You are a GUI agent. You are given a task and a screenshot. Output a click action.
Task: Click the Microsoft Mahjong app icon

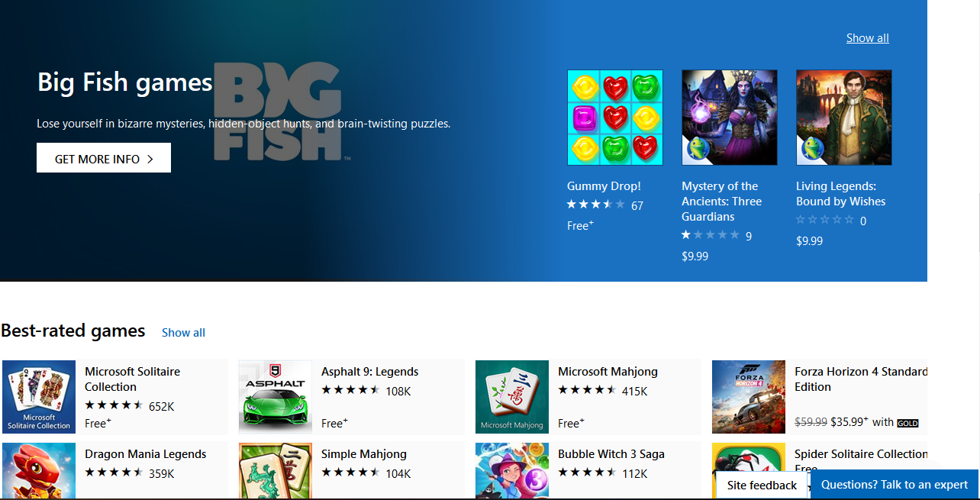512,397
